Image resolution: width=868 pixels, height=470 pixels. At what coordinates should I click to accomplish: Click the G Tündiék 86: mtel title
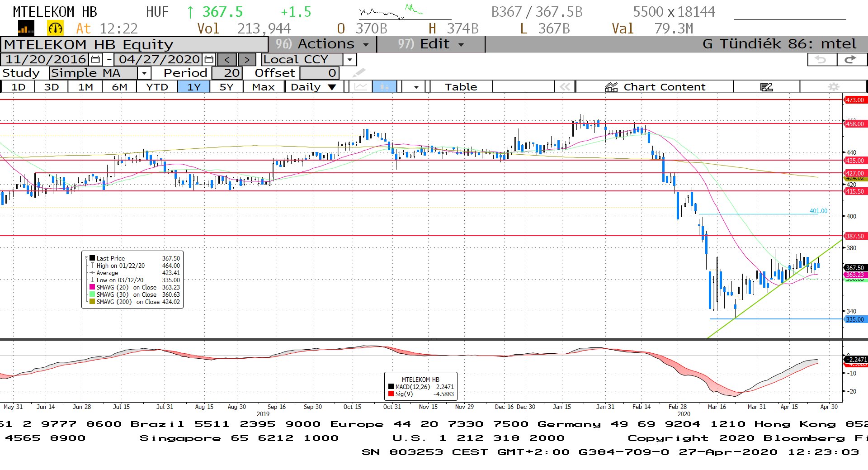tap(779, 44)
